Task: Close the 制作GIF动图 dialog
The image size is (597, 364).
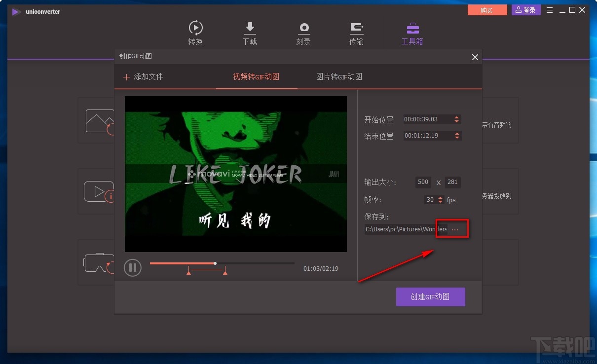Action: click(x=475, y=57)
